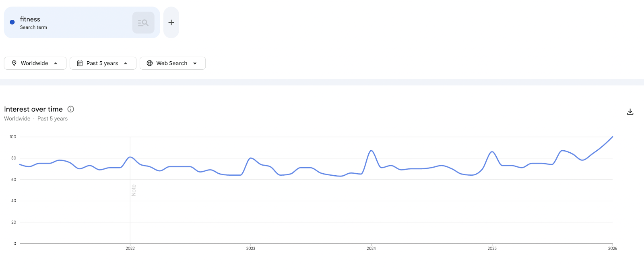This screenshot has width=644, height=272.
Task: Click the blue color dot for fitness term
Action: pos(12,22)
